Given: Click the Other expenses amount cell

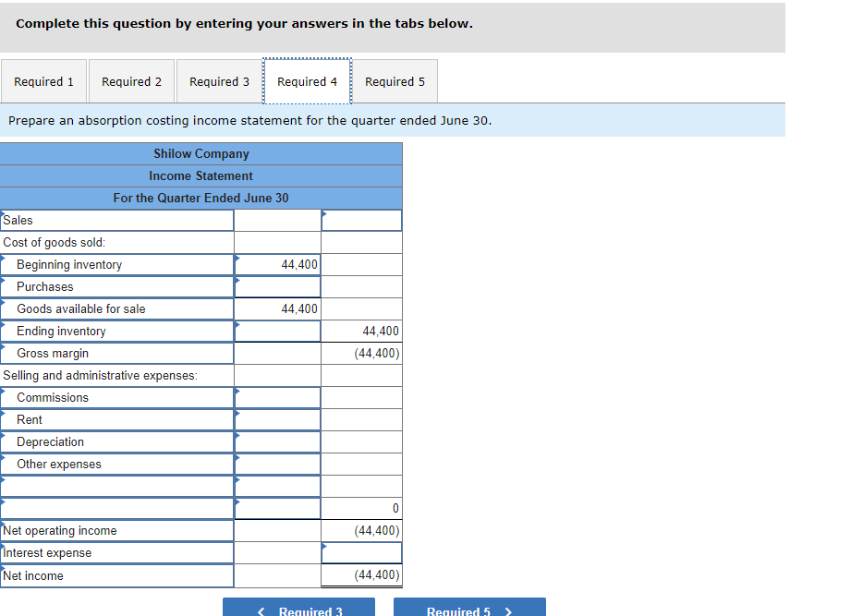Looking at the screenshot, I should 277,464.
